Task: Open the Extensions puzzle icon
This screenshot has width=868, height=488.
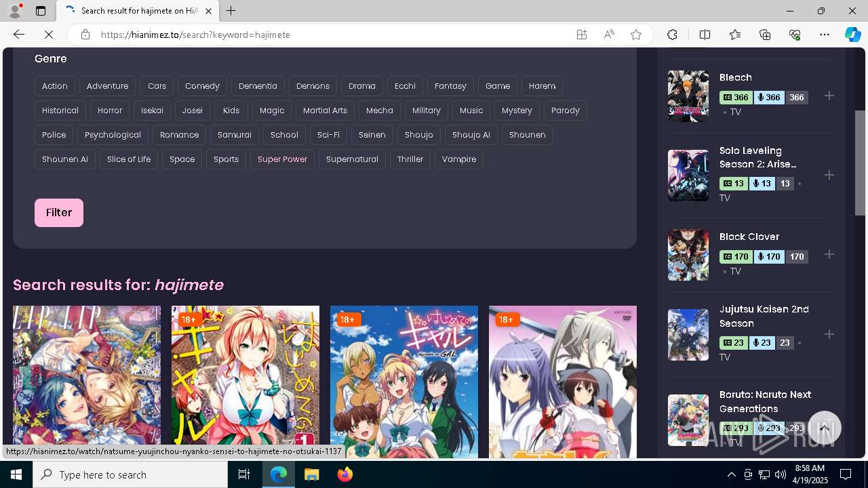Action: tap(672, 35)
